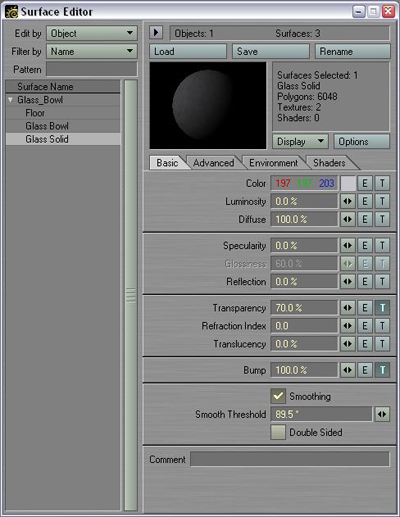Click the Luminosity slider arrows button

[x=347, y=201]
